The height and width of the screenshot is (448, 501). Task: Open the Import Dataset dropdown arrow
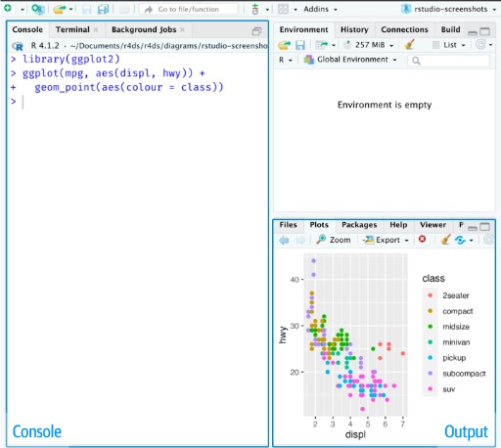click(x=334, y=45)
